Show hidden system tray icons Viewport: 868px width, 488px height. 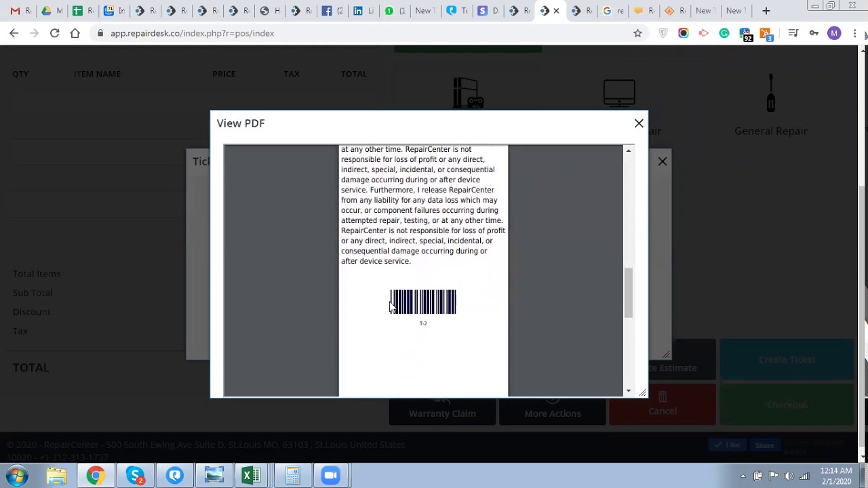pos(743,476)
